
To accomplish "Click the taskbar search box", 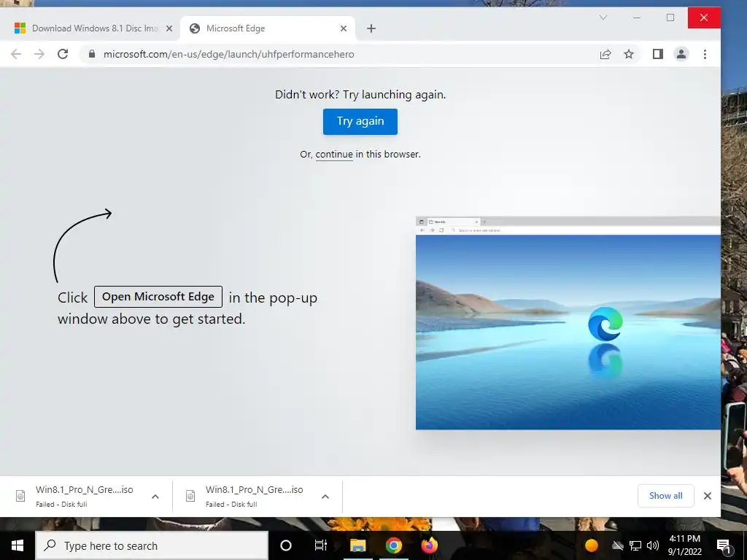I will pos(152,545).
